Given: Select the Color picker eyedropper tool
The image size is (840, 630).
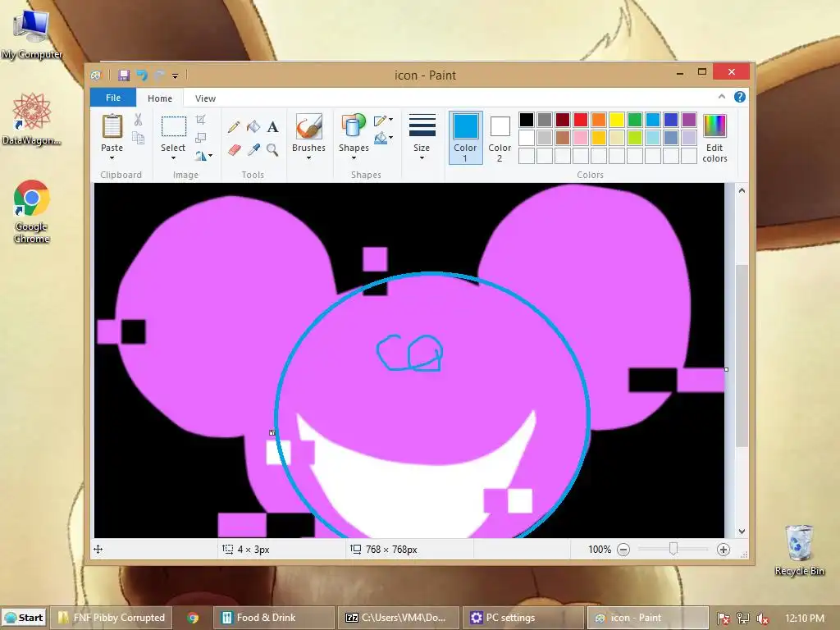Looking at the screenshot, I should [253, 150].
